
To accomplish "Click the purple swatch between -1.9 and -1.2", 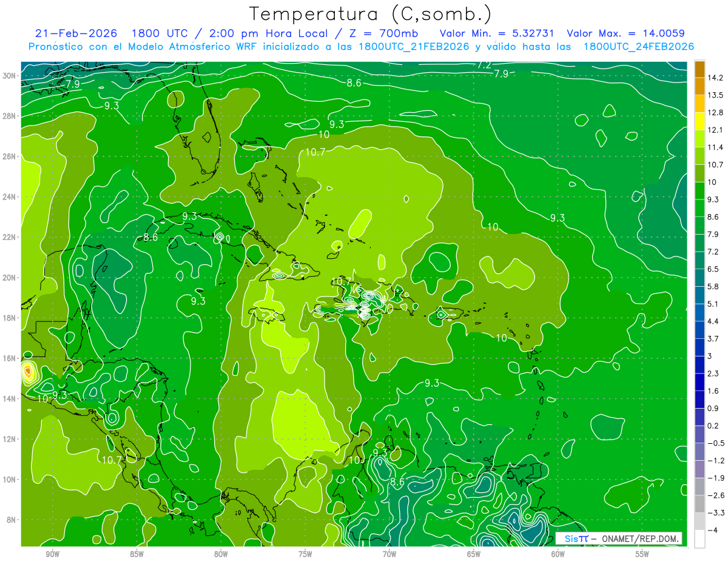I will point(699,469).
